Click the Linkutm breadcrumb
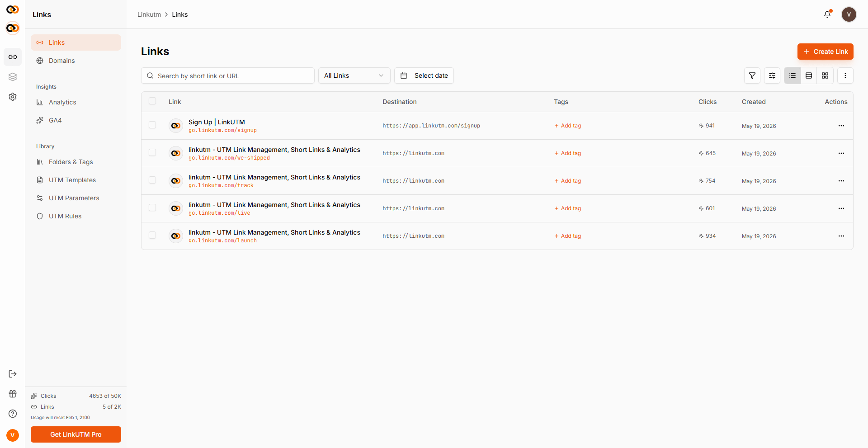Viewport: 868px width, 448px height. (x=149, y=14)
